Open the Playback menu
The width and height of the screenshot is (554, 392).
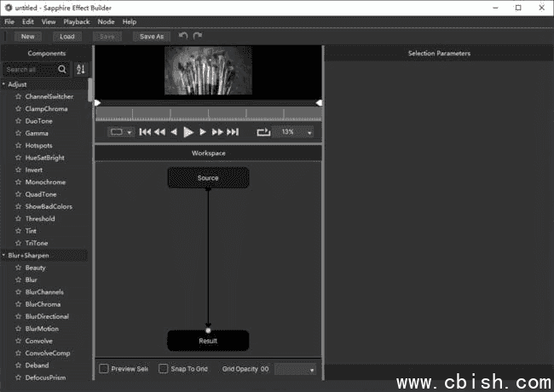point(77,22)
